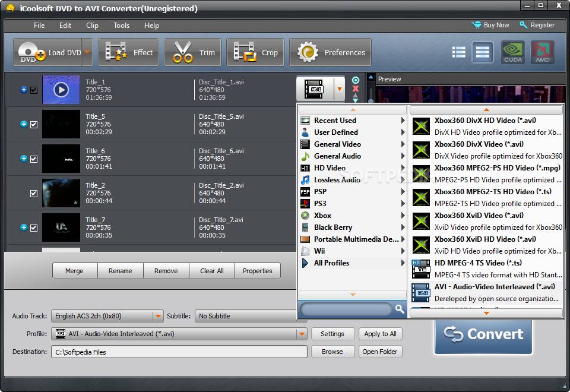Open the Effect tool
Image resolution: width=570 pixels, height=392 pixels.
click(x=128, y=52)
